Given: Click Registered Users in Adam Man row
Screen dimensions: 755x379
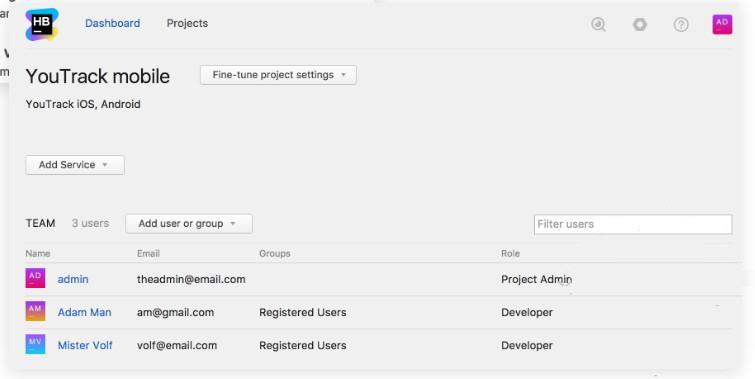Looking at the screenshot, I should 302,313.
